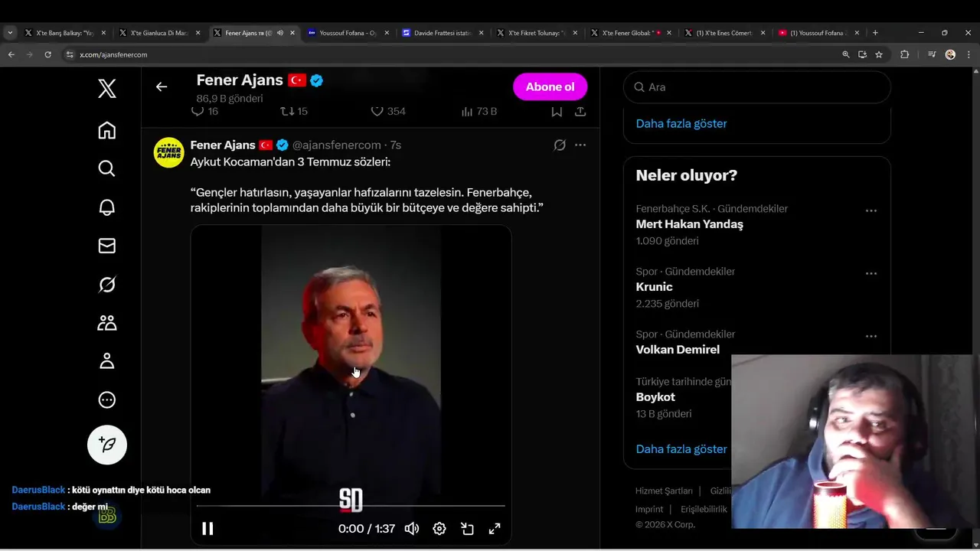Screen dimensions: 980x551
Task: Go back with the profile header arrow
Action: [162, 86]
